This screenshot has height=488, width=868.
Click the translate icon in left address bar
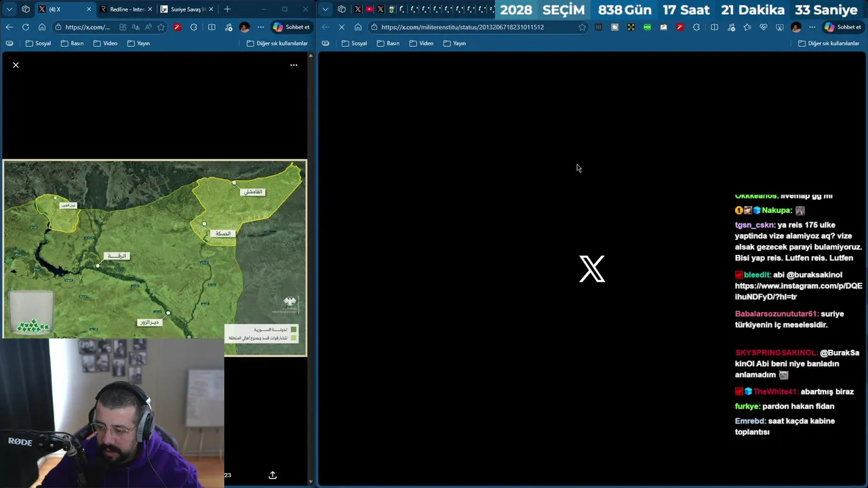click(x=136, y=27)
